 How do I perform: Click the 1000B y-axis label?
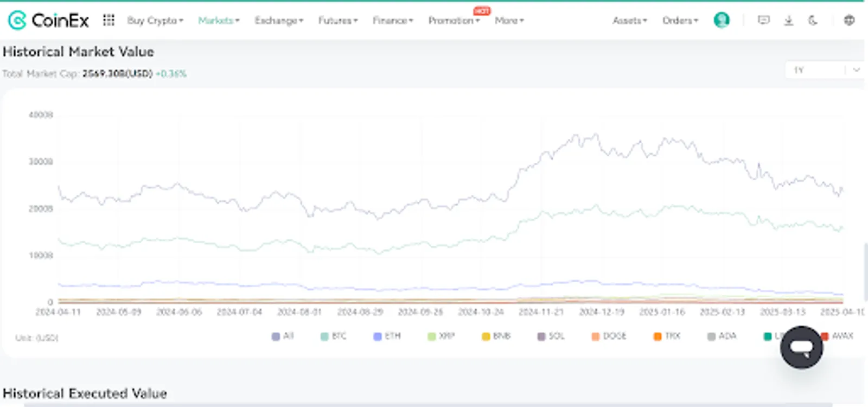click(x=41, y=255)
